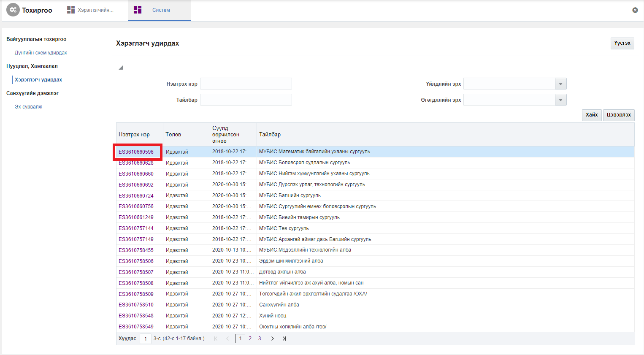Select row Эрдэм шинжилгээний алба
Image resolution: width=644 pixels, height=355 pixels.
coord(375,261)
